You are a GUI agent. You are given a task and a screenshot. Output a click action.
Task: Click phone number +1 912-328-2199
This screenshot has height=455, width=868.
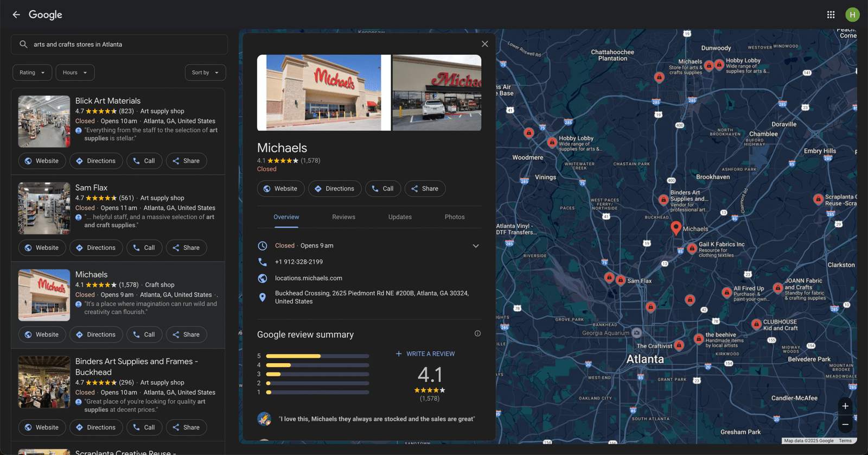click(299, 262)
